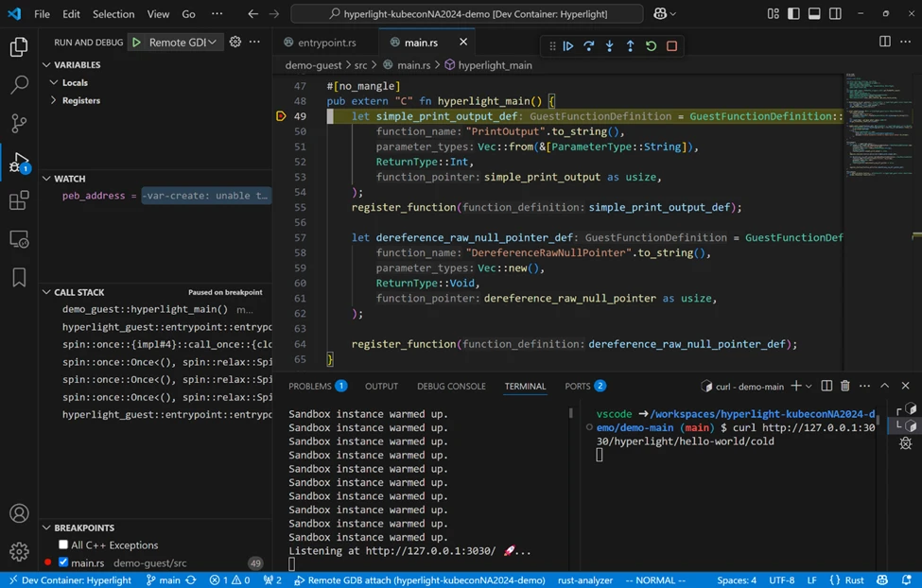The height and width of the screenshot is (588, 922).
Task: Collapse the CALL STACK section
Action: [x=46, y=292]
